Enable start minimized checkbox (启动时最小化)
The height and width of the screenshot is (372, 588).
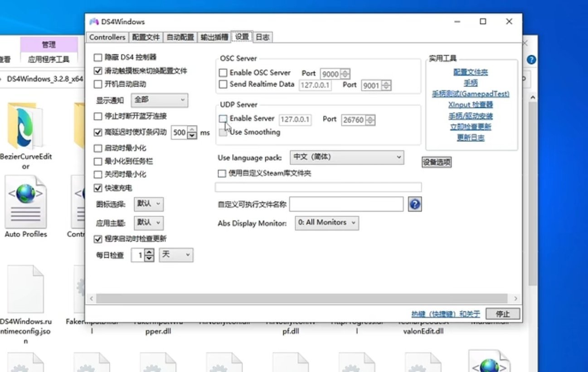98,148
